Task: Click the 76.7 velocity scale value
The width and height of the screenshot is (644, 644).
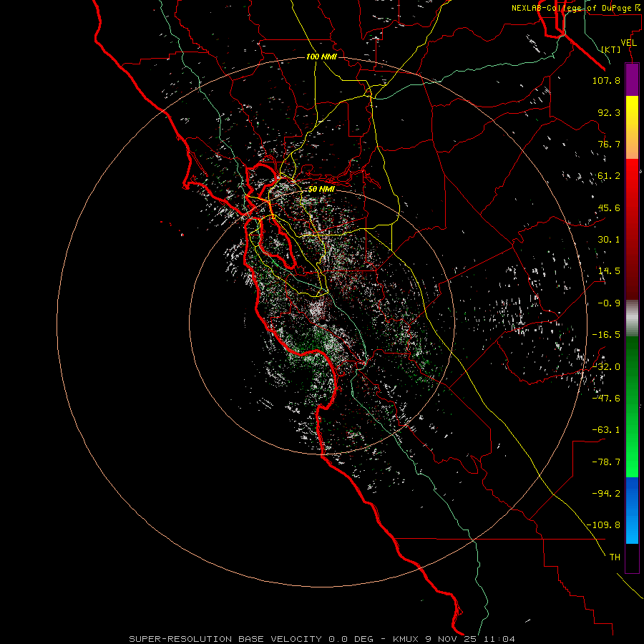Action: tap(609, 144)
